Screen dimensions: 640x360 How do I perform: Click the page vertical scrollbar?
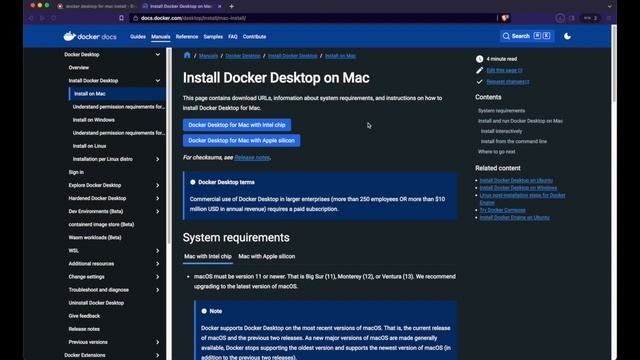[x=614, y=63]
